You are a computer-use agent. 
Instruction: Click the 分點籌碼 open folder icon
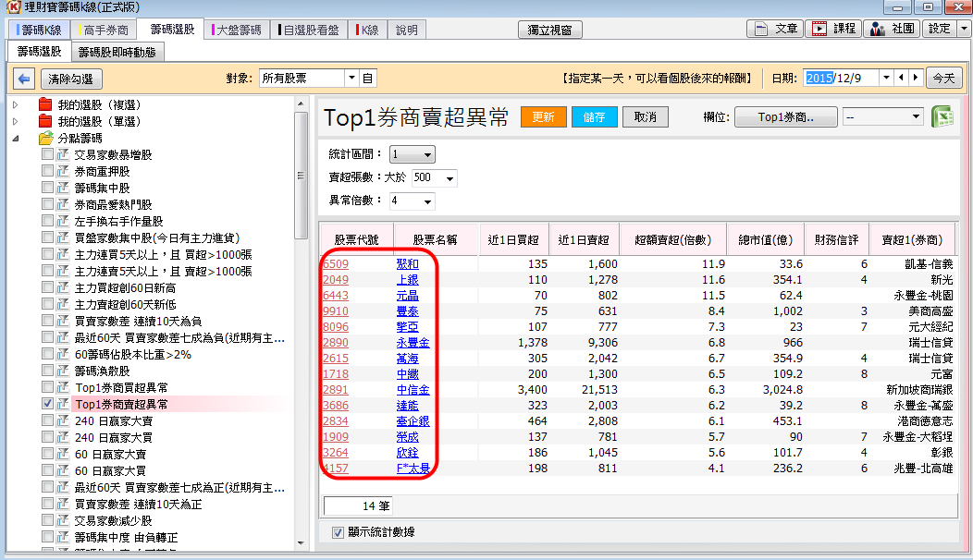tap(46, 139)
